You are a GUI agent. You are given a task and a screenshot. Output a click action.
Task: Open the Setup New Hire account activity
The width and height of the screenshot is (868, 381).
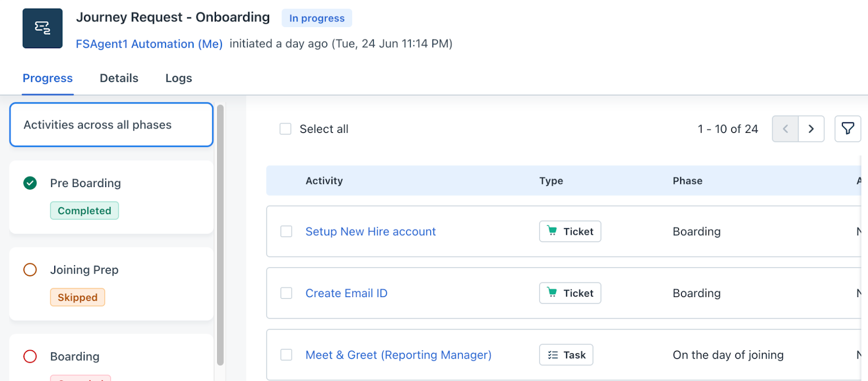click(371, 231)
